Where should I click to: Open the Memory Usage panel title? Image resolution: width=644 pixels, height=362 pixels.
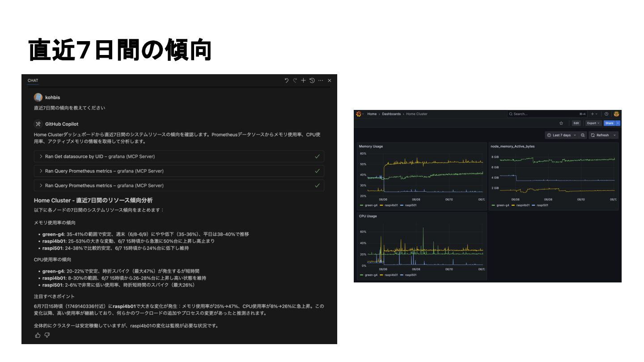[x=371, y=147]
